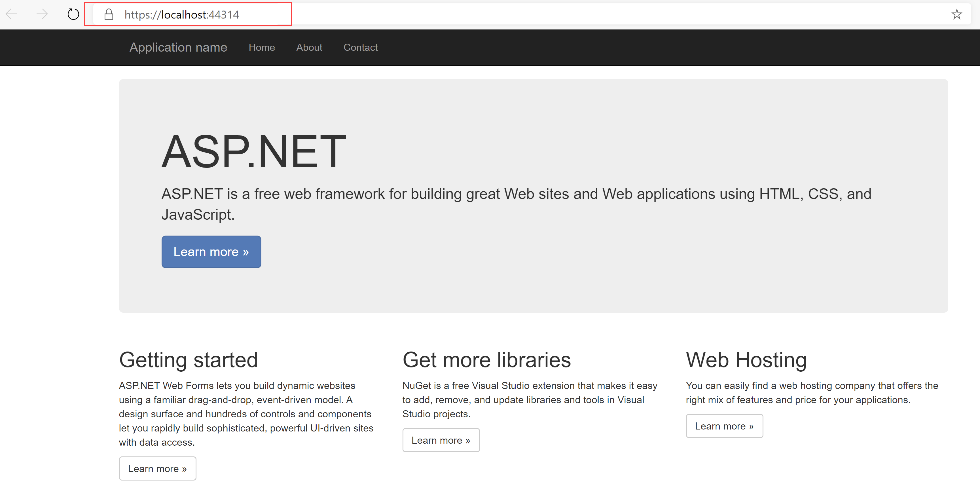This screenshot has width=980, height=493.
Task: Click the Get more libraries heading
Action: 486,360
